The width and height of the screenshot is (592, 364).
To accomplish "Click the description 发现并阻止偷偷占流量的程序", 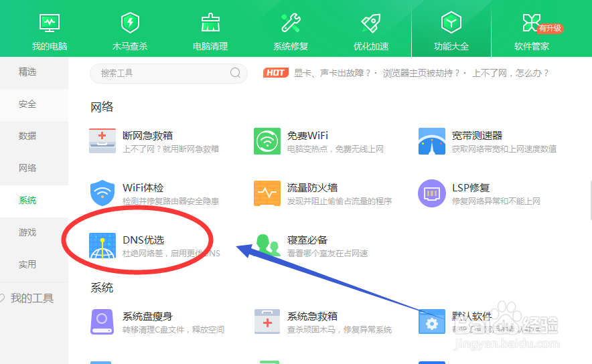I will (340, 201).
